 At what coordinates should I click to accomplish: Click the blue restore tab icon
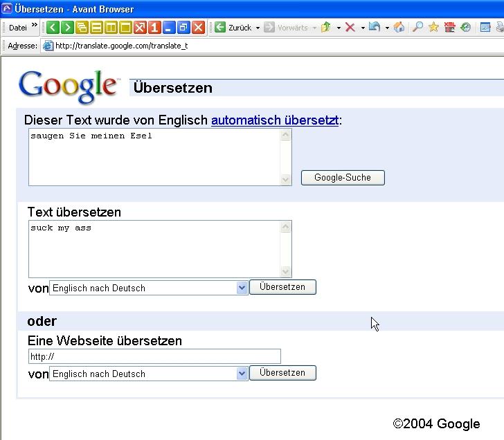tap(183, 28)
